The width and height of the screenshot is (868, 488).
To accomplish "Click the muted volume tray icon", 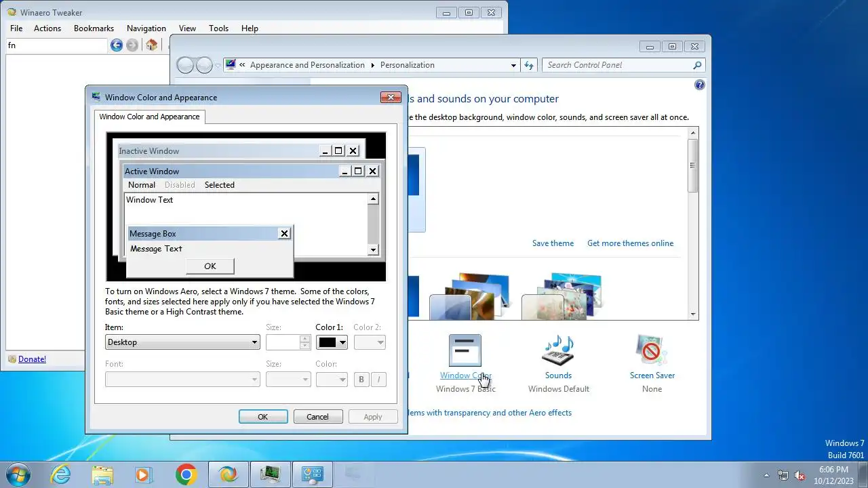I will pyautogui.click(x=800, y=475).
